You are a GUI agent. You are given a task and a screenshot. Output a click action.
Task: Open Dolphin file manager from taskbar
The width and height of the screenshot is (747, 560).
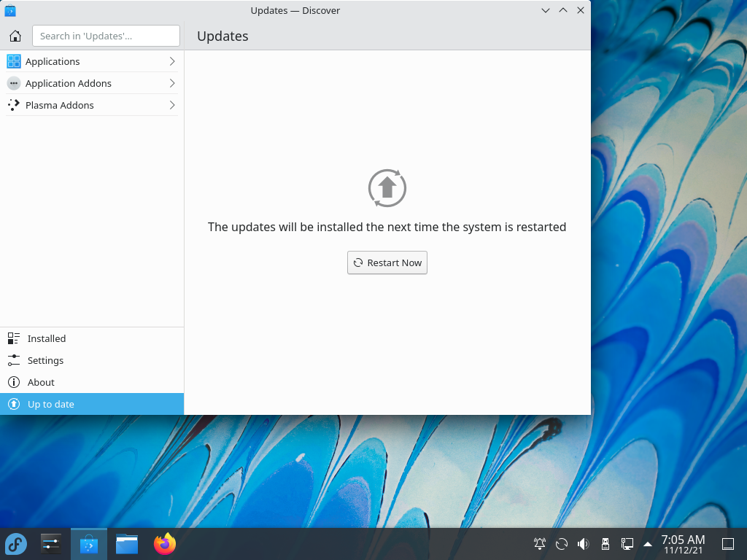coord(127,544)
